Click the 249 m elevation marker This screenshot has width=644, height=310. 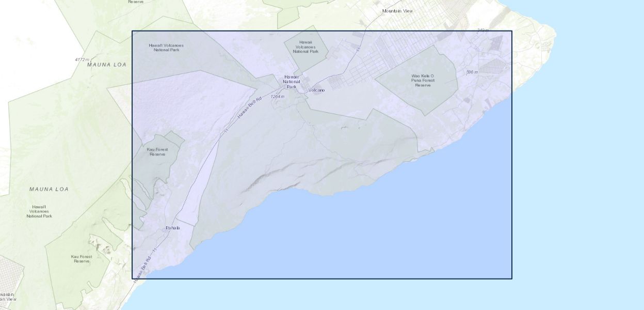point(482,30)
